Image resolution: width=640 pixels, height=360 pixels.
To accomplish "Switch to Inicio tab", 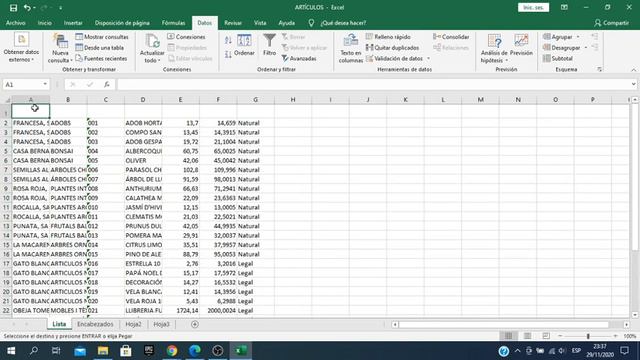I will 45,23.
